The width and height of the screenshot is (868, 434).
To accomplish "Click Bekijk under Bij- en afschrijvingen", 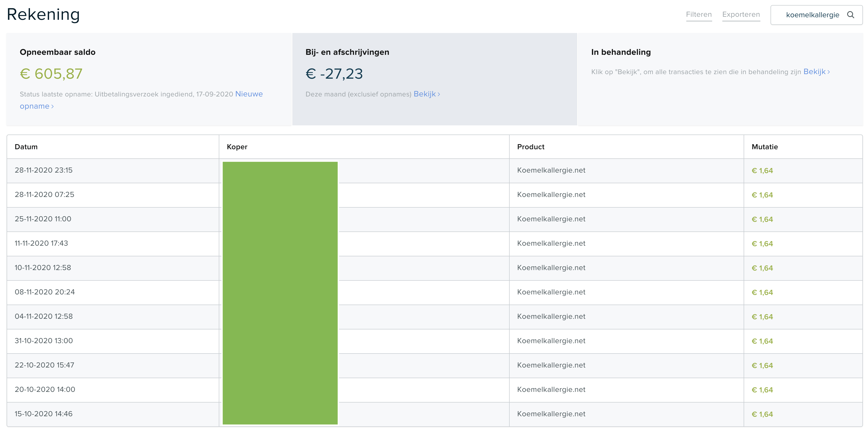I will click(x=427, y=94).
